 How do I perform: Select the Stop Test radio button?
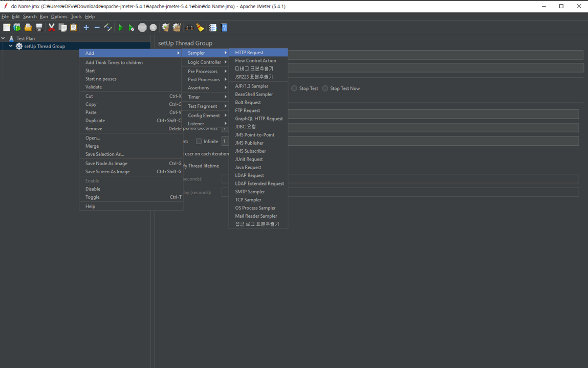click(x=294, y=88)
